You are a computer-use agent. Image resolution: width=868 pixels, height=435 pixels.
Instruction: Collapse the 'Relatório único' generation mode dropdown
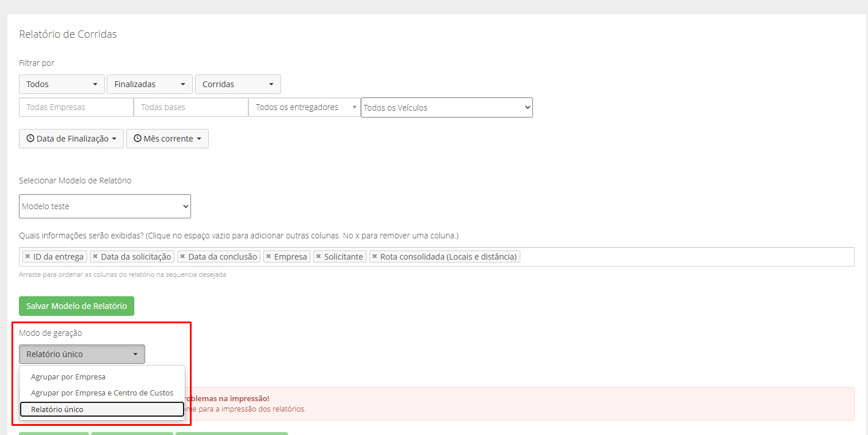pos(82,354)
